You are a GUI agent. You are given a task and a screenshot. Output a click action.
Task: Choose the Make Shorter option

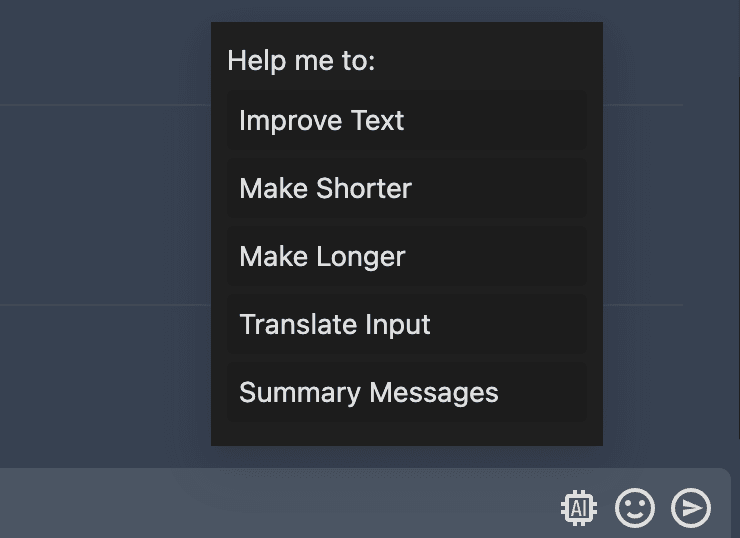406,189
